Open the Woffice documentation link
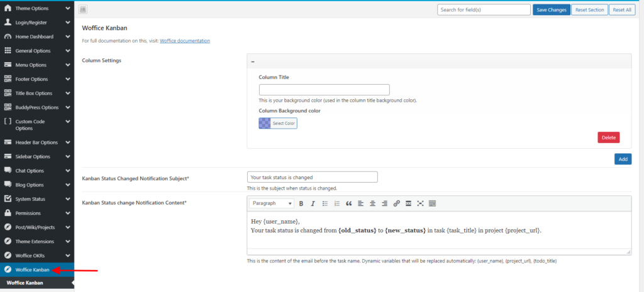The width and height of the screenshot is (644, 292). pos(185,41)
